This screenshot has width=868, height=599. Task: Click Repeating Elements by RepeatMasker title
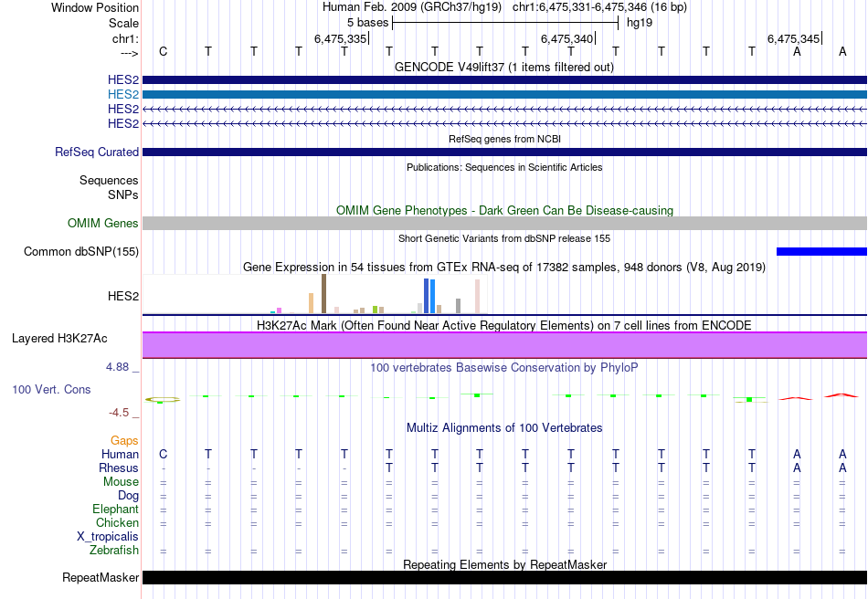(x=504, y=564)
